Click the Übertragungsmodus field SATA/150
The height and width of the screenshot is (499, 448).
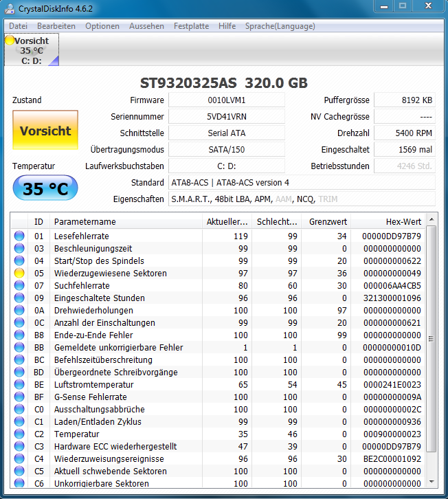227,150
